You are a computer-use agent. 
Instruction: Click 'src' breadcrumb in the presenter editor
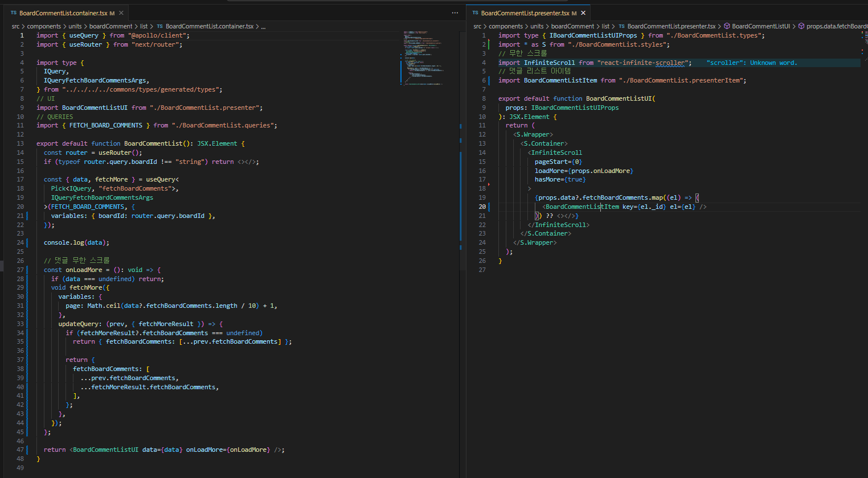477,26
